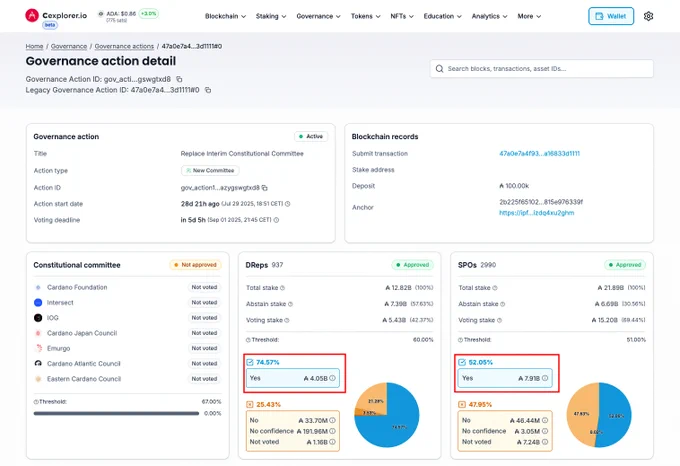Click the DReps Approved badge
This screenshot has width=680, height=466.
coord(412,265)
